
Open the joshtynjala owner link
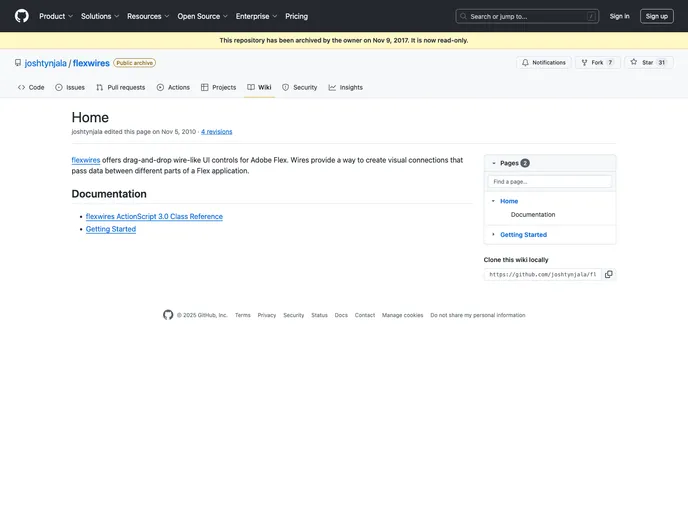tap(46, 63)
